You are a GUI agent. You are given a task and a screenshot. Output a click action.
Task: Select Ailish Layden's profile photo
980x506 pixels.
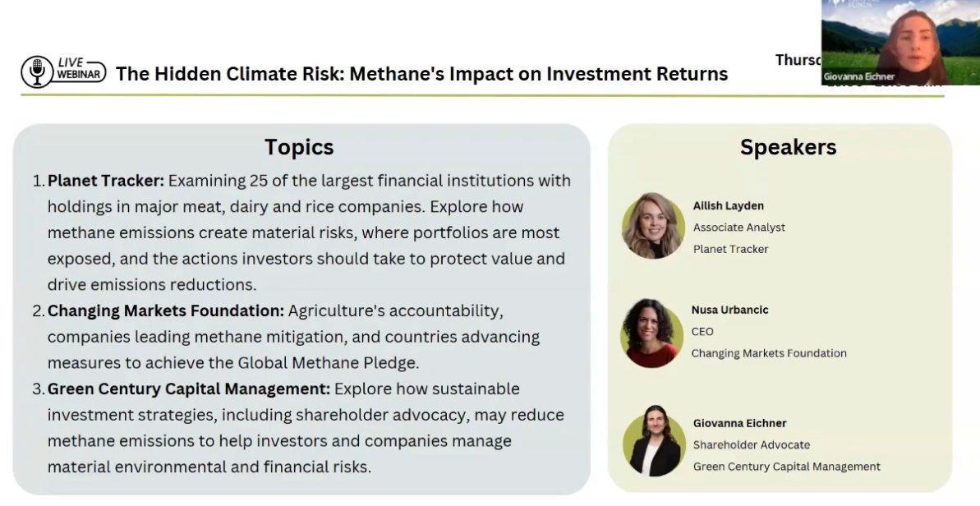tap(653, 226)
